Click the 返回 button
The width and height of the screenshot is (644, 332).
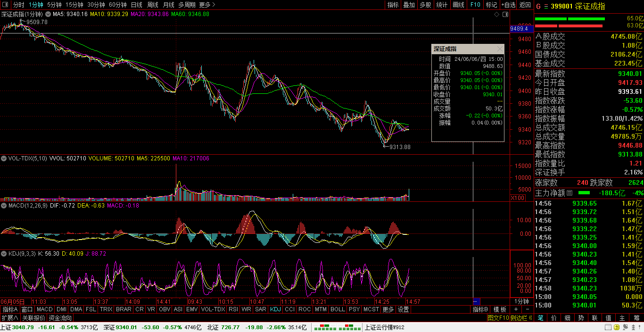click(x=525, y=5)
